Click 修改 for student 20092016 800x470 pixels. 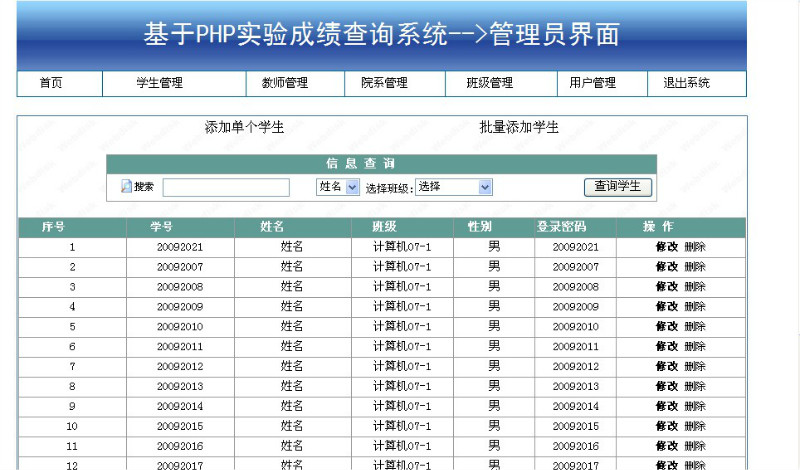(667, 446)
